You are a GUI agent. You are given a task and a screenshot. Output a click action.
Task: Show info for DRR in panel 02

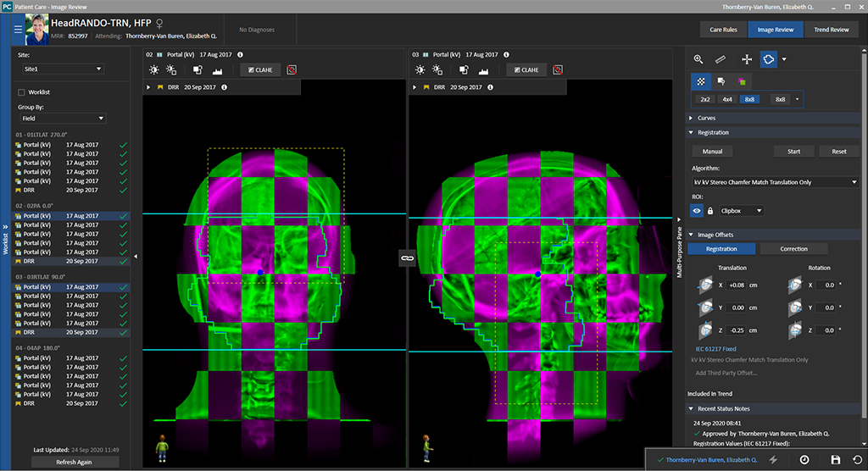[224, 87]
